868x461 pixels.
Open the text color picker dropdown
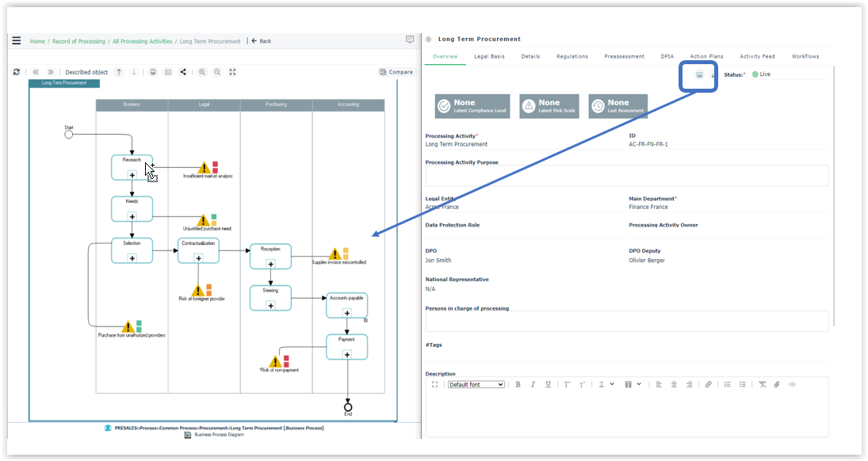(x=605, y=384)
